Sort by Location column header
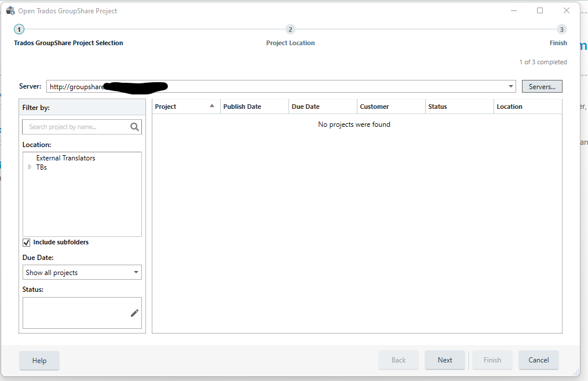The image size is (588, 381). point(528,107)
